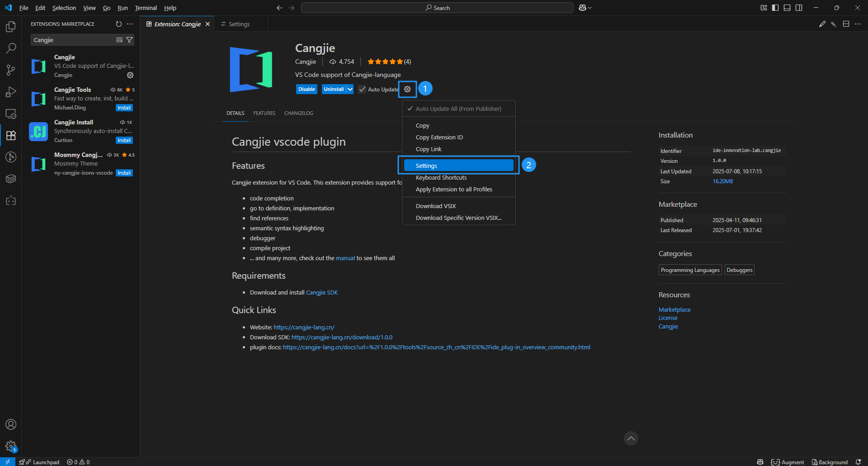This screenshot has height=466, width=868.
Task: Open the cangjie-lang.cn website link
Action: (304, 327)
